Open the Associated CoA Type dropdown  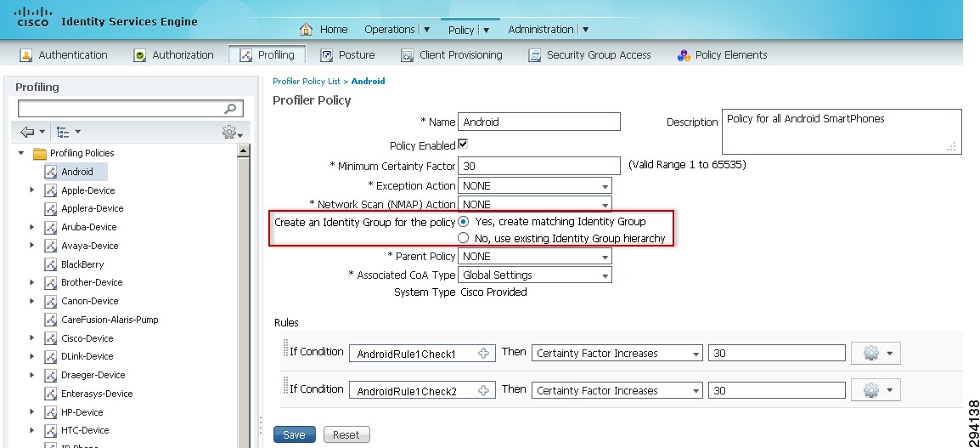coord(535,275)
